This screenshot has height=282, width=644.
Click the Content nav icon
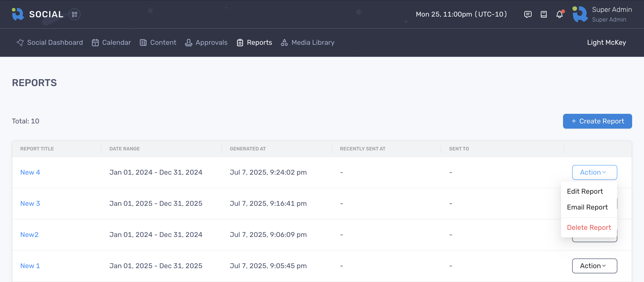coord(143,43)
